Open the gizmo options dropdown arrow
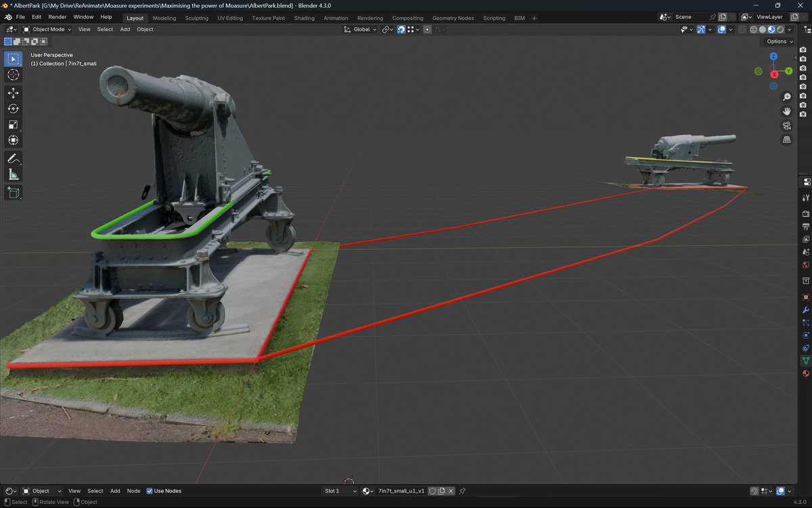Image resolution: width=812 pixels, height=508 pixels. tap(710, 29)
